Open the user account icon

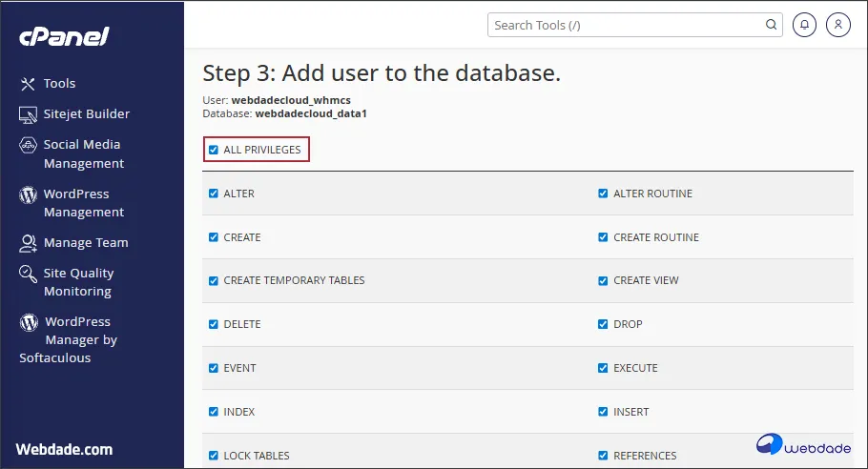point(837,25)
